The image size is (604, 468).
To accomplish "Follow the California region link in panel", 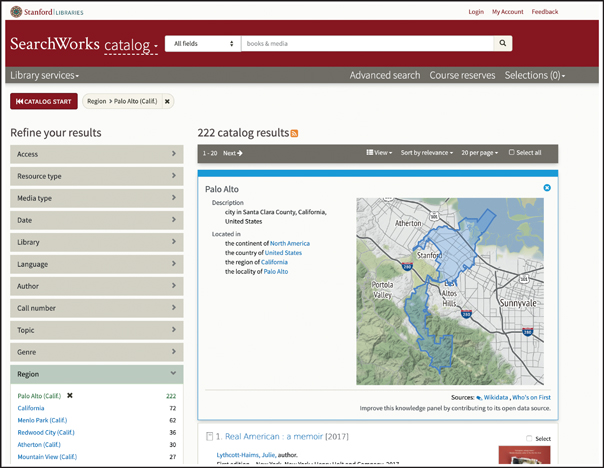I will click(x=274, y=262).
